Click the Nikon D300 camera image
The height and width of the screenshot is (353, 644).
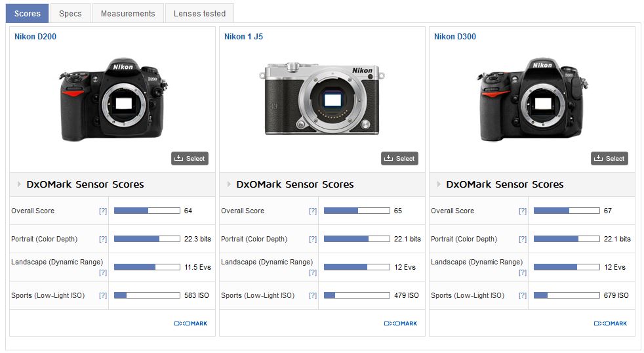pyautogui.click(x=533, y=100)
